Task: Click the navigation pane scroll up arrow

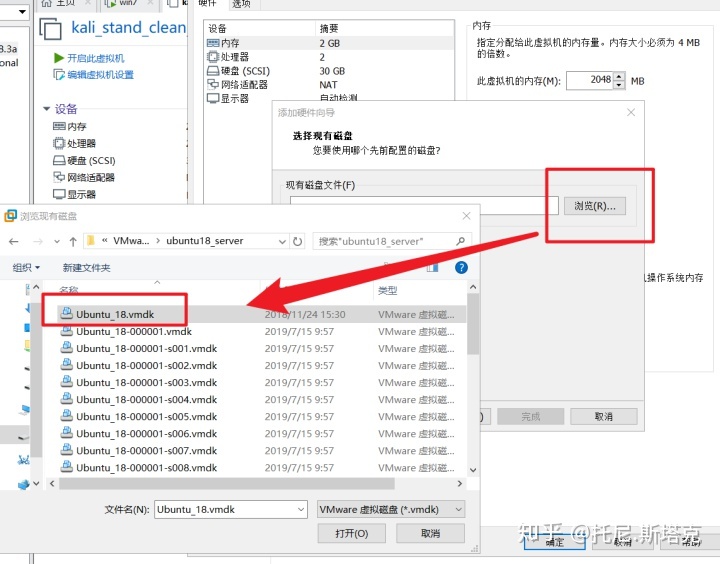Action: pyautogui.click(x=36, y=287)
